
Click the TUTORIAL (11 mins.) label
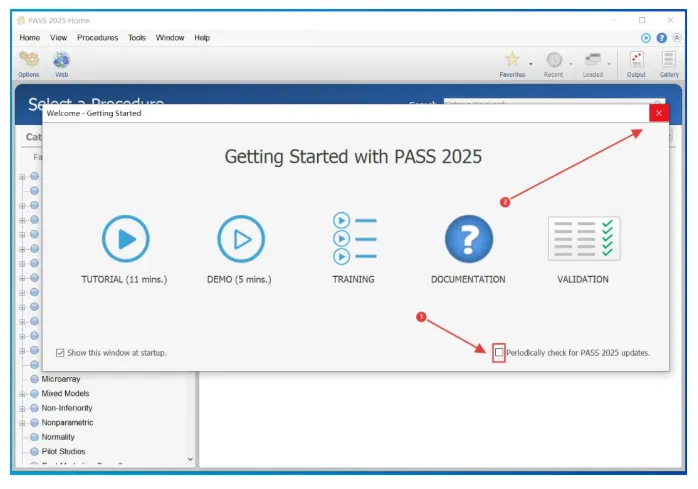tap(124, 279)
